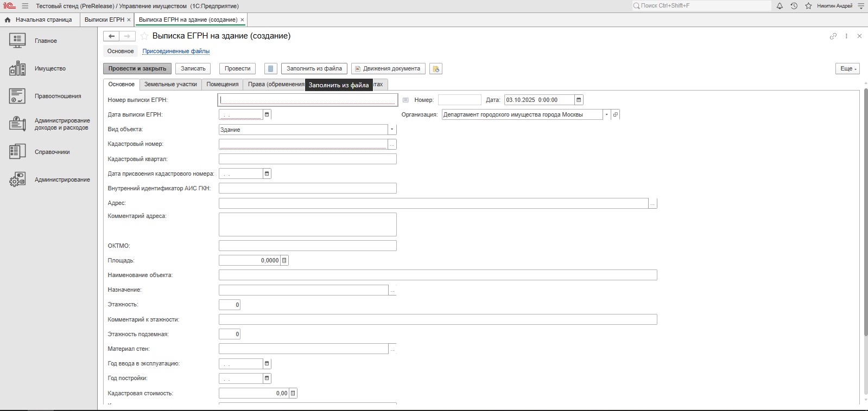Click the favorites star in top bar
Viewport: 868px width, 411px height.
[808, 6]
